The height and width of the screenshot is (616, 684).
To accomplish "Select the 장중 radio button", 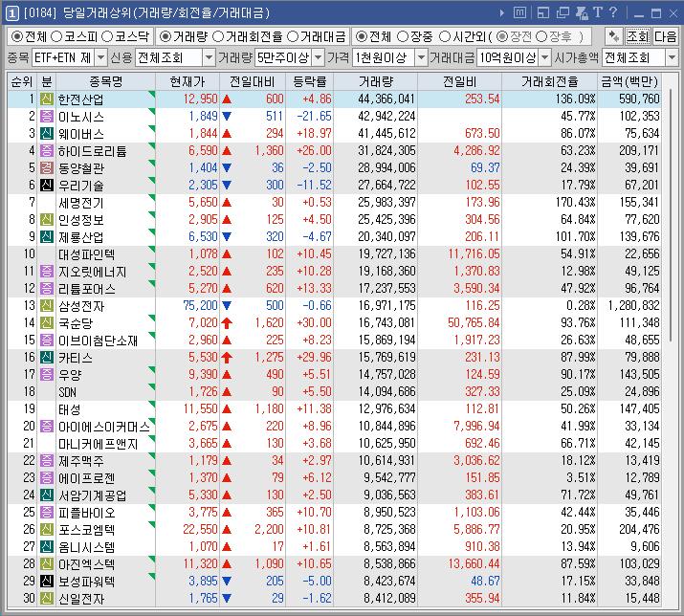I will pos(403,36).
